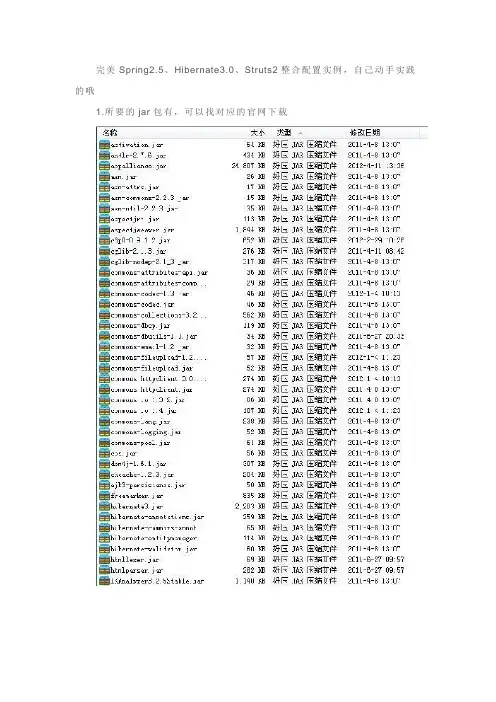
Task: Click modified date in cglib-2.1.3.jar row
Action: click(376, 251)
